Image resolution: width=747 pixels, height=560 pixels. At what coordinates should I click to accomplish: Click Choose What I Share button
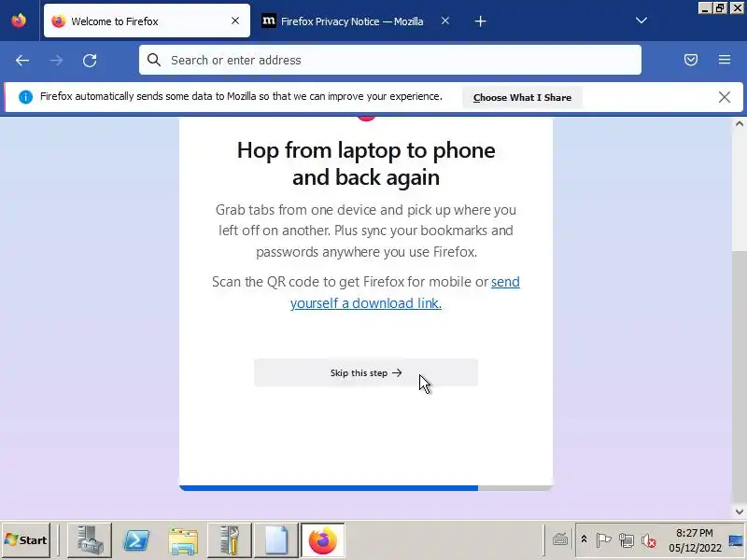[x=522, y=98]
